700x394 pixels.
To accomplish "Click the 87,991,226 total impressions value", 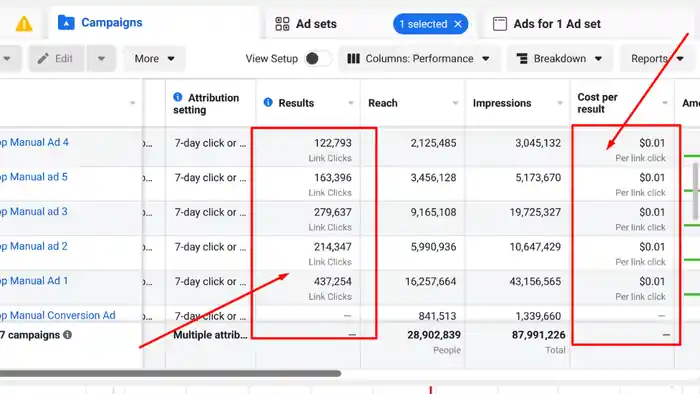I will (x=538, y=335).
